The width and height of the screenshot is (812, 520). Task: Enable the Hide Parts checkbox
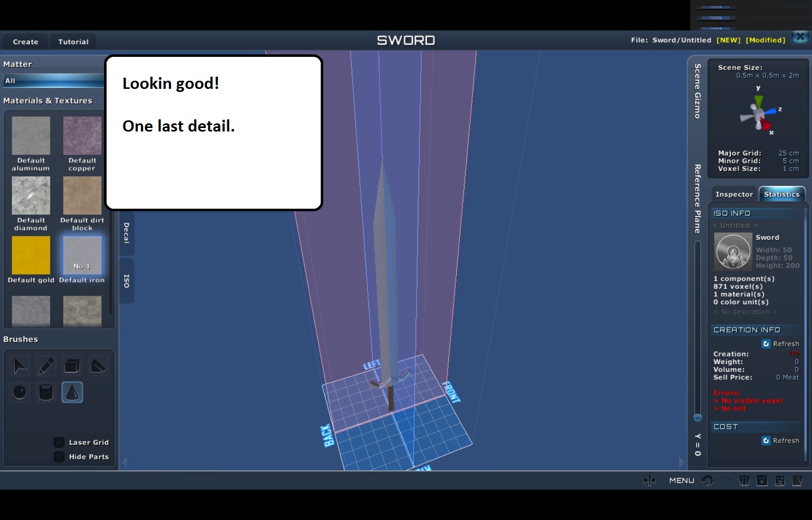pos(59,457)
